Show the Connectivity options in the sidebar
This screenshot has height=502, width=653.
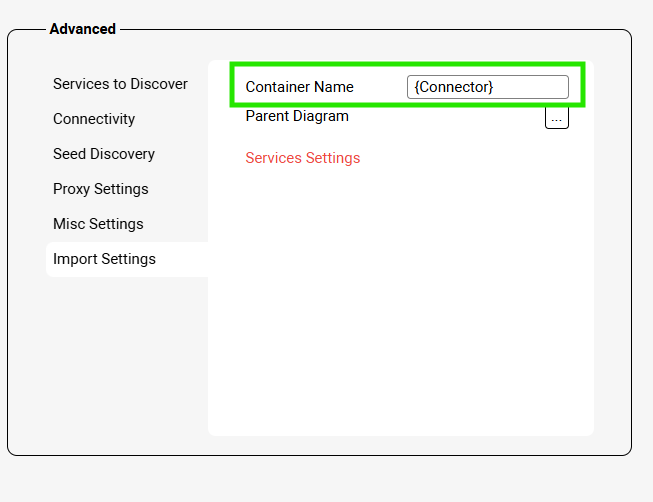(x=94, y=119)
